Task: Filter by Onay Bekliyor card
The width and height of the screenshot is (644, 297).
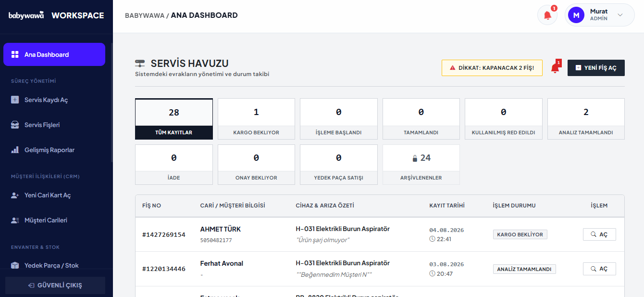Action: pos(256,165)
